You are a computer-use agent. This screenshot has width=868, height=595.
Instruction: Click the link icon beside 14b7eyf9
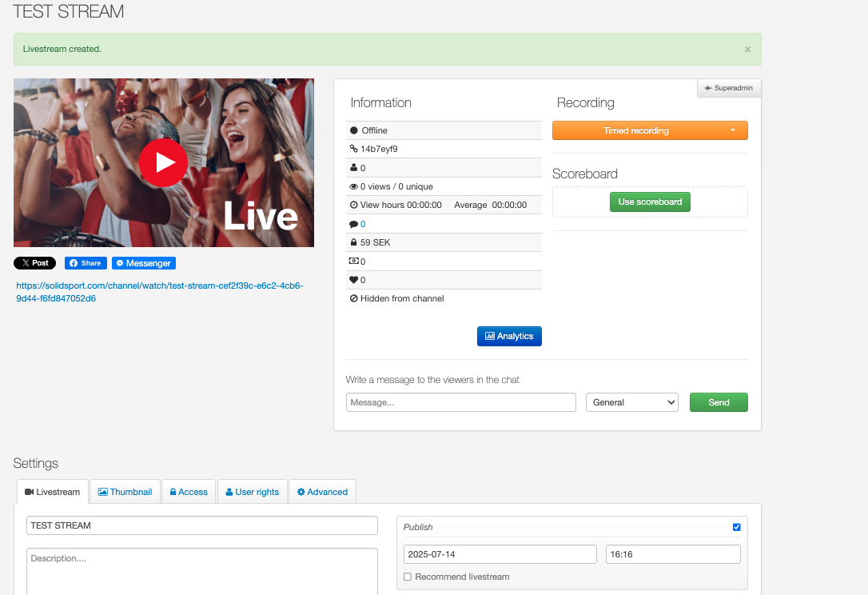pos(354,149)
